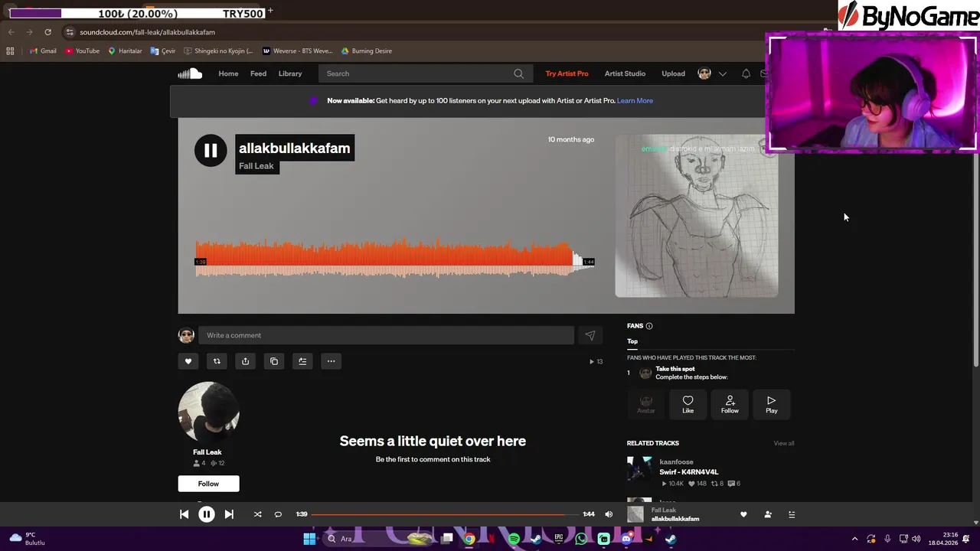Open Artist Studio
This screenshot has width=980, height=551.
(625, 73)
